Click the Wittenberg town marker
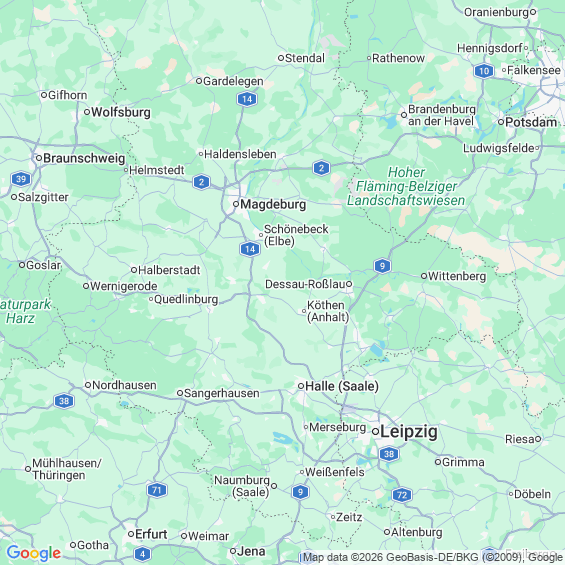This screenshot has height=565, width=565. point(424,276)
